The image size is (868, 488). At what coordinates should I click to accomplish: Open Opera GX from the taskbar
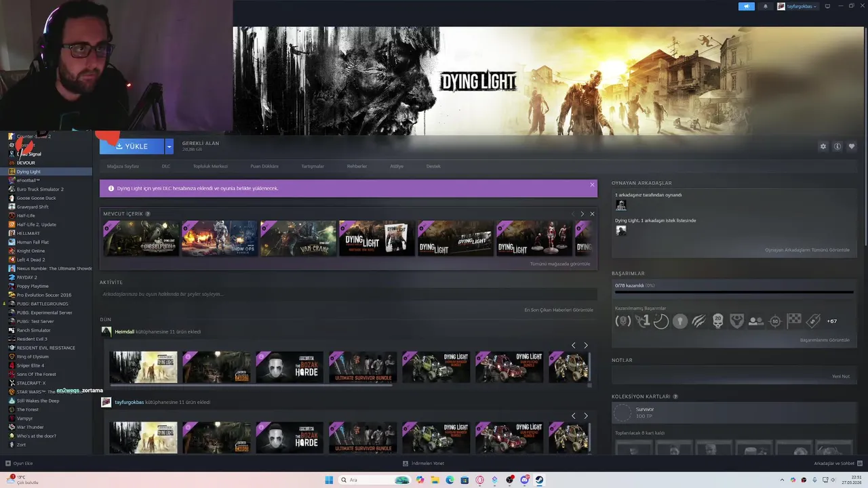[479, 480]
